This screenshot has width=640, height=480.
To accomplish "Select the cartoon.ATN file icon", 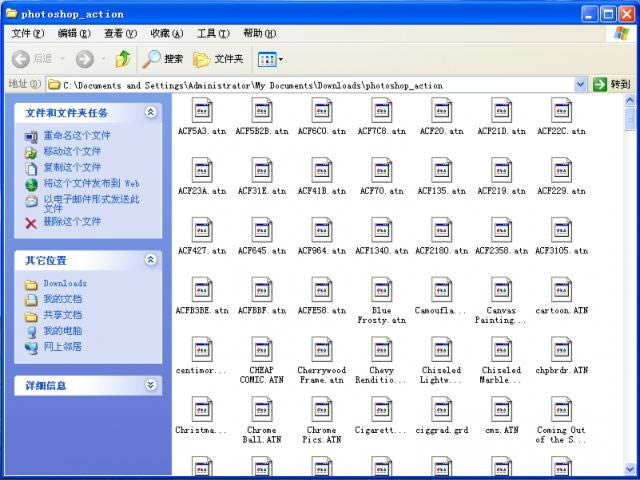I will point(562,289).
